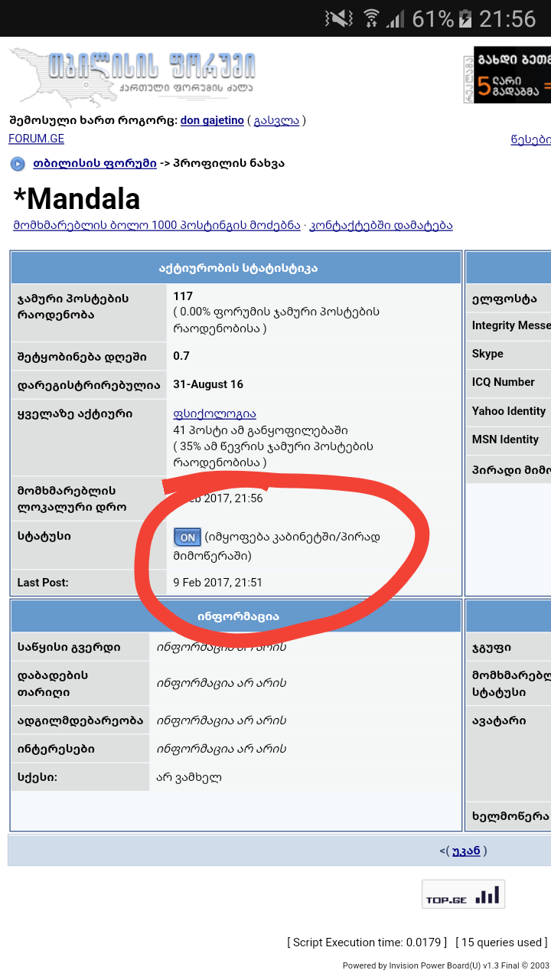Image resolution: width=551 pixels, height=980 pixels.
Task: Open the TOP.GE counter badge
Action: coord(463,893)
